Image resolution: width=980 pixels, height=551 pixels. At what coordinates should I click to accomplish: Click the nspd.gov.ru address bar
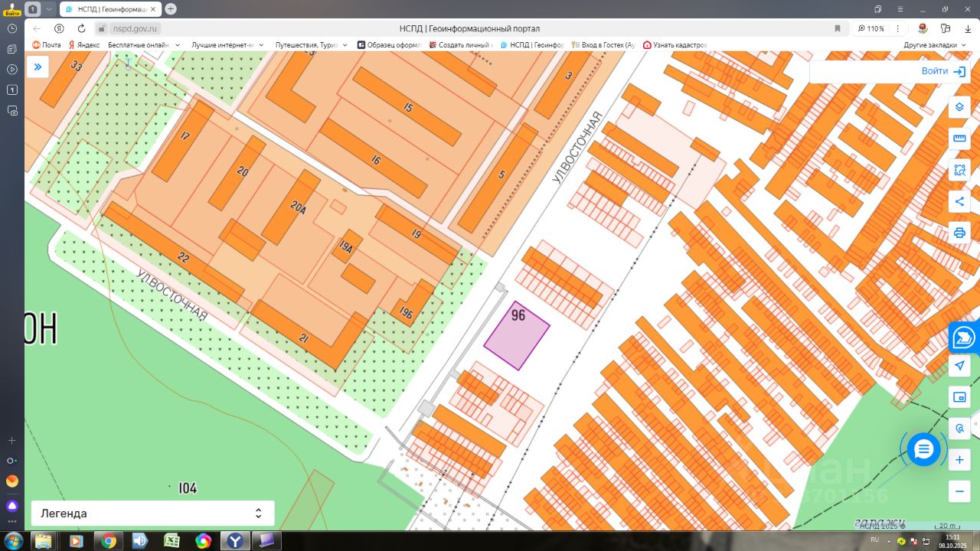click(136, 28)
